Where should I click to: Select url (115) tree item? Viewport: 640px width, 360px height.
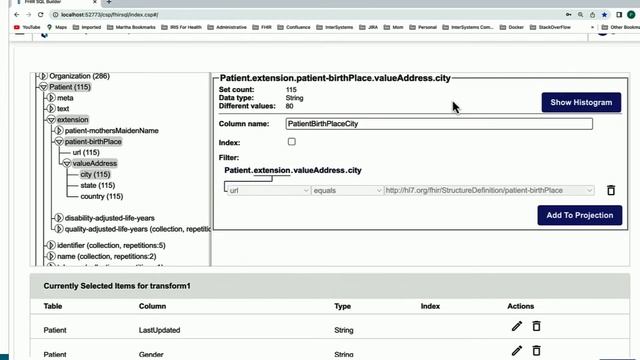pos(86,153)
